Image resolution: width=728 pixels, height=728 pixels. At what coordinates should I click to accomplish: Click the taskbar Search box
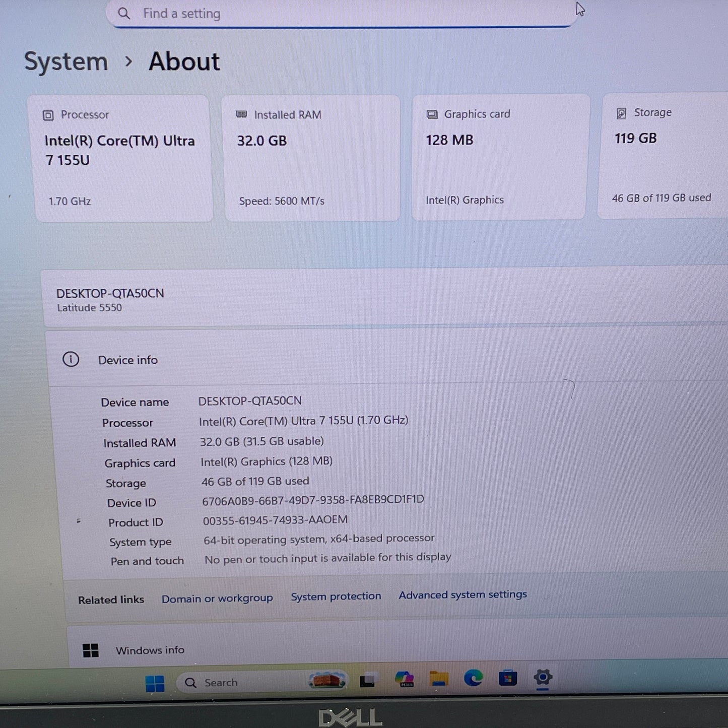(262, 682)
